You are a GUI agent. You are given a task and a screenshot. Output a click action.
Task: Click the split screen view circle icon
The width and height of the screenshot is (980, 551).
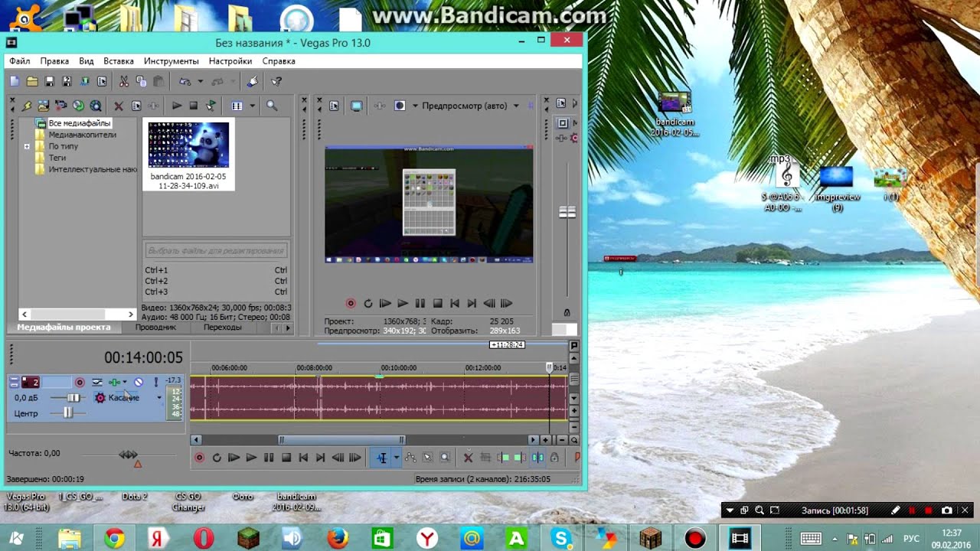pyautogui.click(x=400, y=106)
